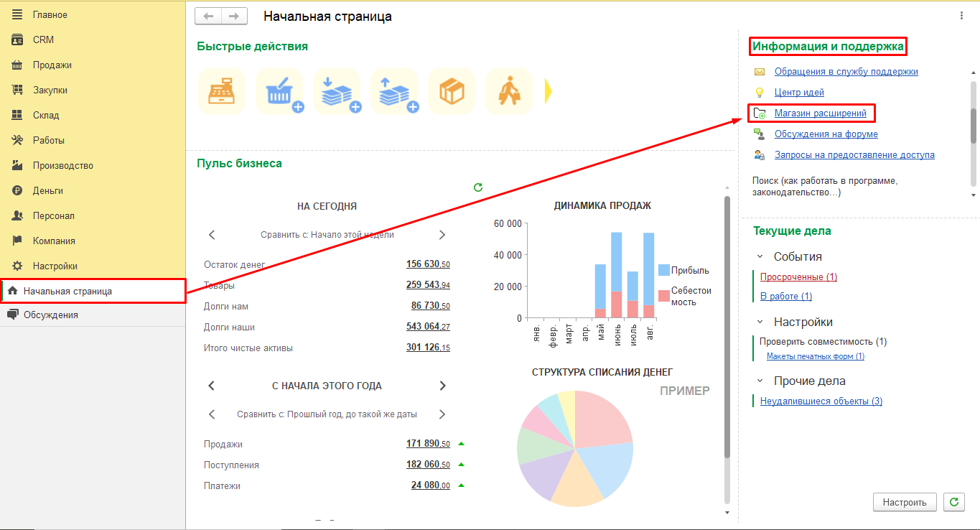980x530 pixels.
Task: Click the cardboard box quick action icon
Action: click(451, 91)
